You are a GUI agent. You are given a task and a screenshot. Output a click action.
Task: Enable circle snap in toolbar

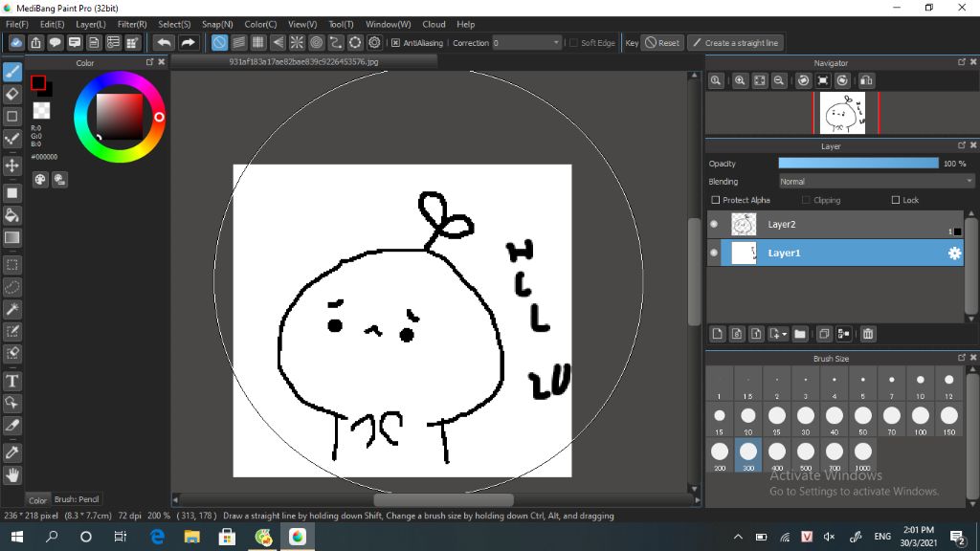coord(316,42)
